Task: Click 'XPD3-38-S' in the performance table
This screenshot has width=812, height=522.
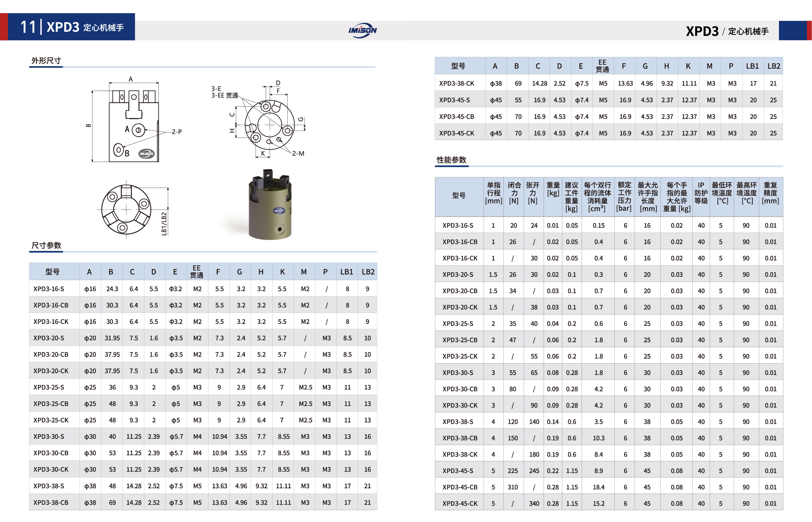Action: click(x=458, y=422)
